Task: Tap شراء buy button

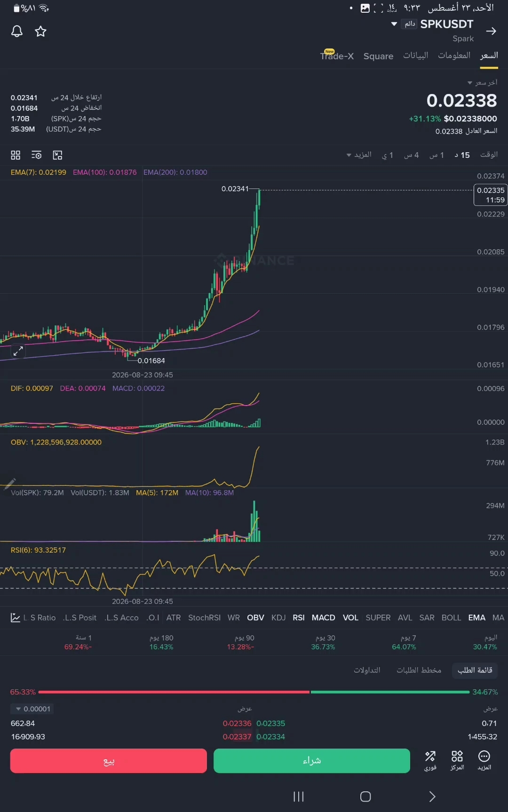Action: click(312, 761)
